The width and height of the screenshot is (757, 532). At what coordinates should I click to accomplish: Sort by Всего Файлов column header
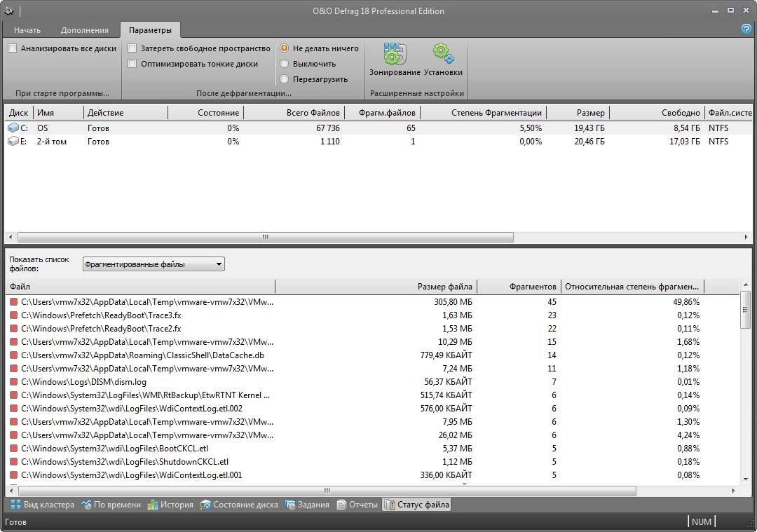coord(294,112)
